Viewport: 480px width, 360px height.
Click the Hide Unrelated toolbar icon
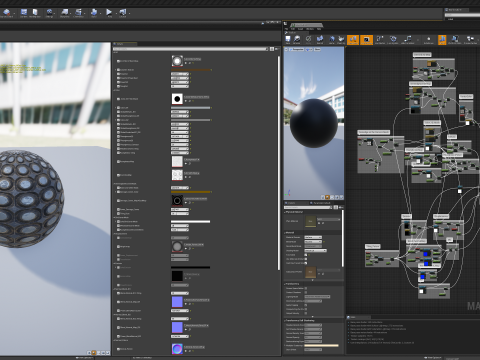coord(408,40)
